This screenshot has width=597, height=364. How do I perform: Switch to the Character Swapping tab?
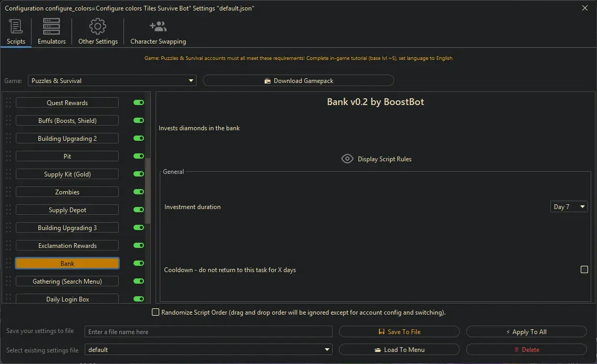click(x=157, y=32)
